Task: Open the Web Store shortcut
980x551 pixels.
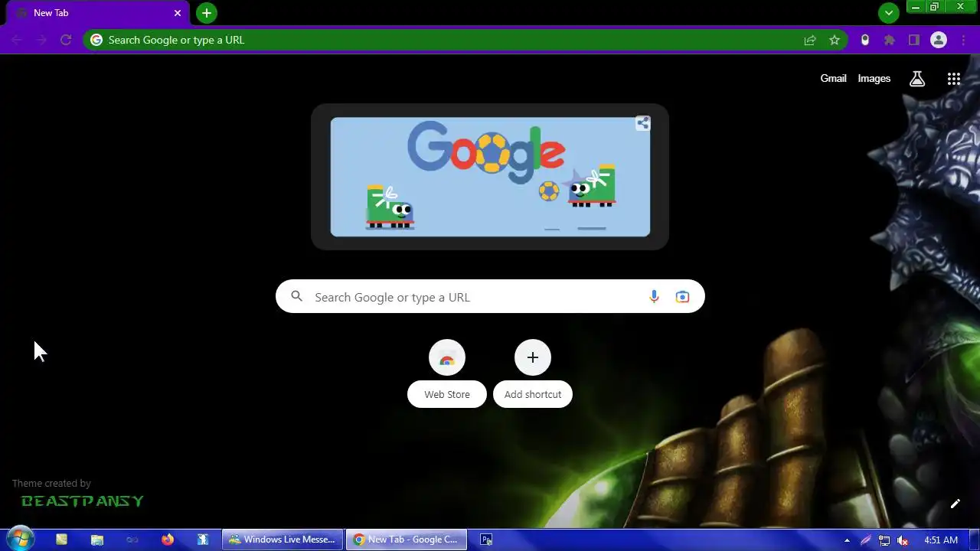Action: (447, 373)
